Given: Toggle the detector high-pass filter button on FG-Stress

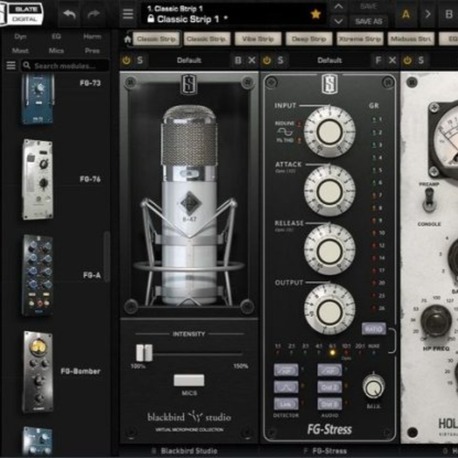Looking at the screenshot, I should point(286,370).
